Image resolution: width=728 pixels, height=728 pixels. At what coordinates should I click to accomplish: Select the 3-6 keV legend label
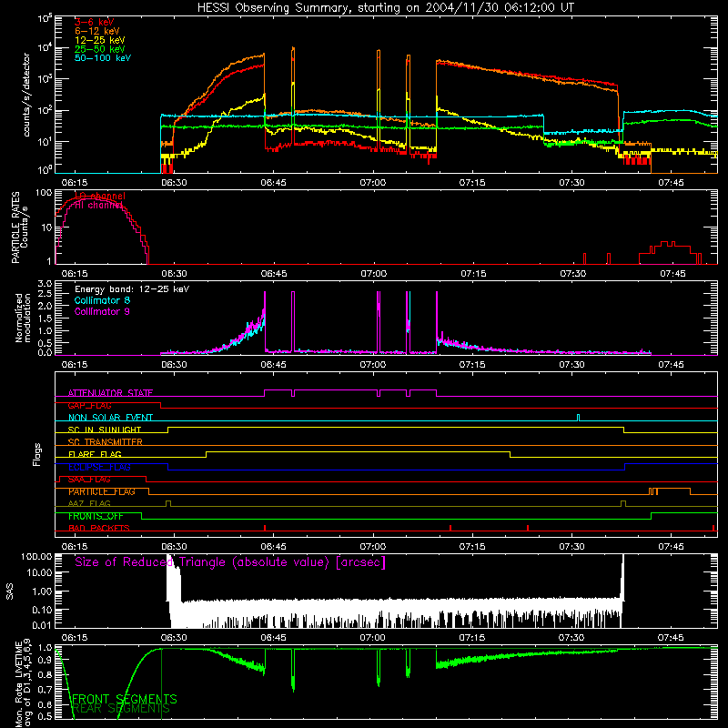click(95, 22)
